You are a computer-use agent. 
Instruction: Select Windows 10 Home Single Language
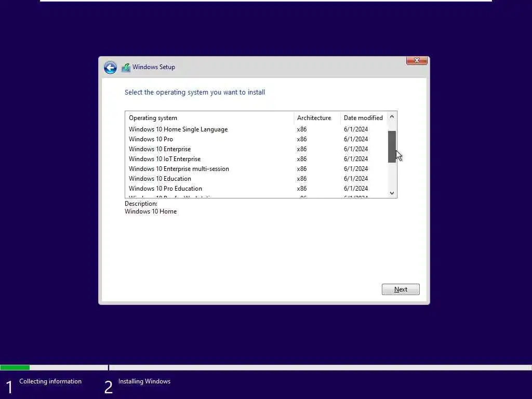pyautogui.click(x=256, y=129)
